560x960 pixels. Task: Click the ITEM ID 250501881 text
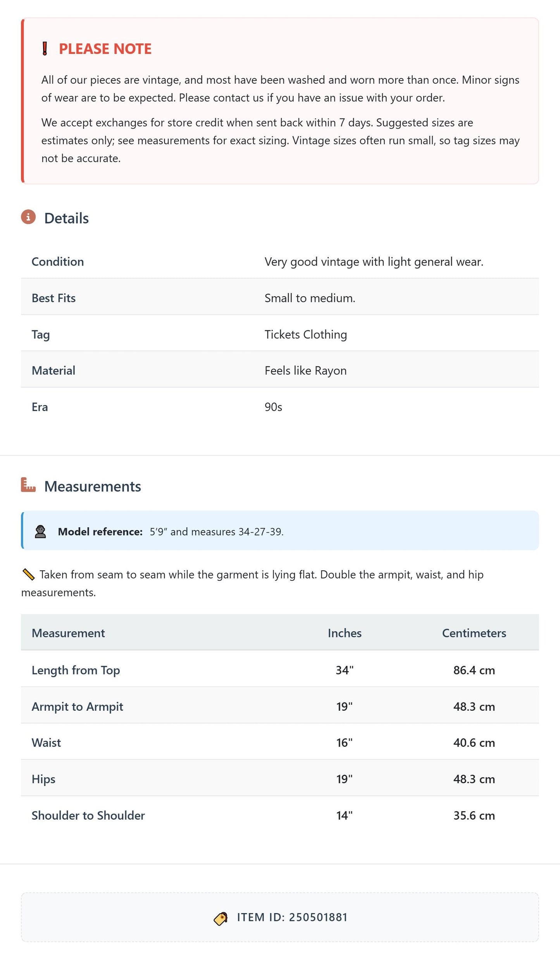(x=292, y=917)
